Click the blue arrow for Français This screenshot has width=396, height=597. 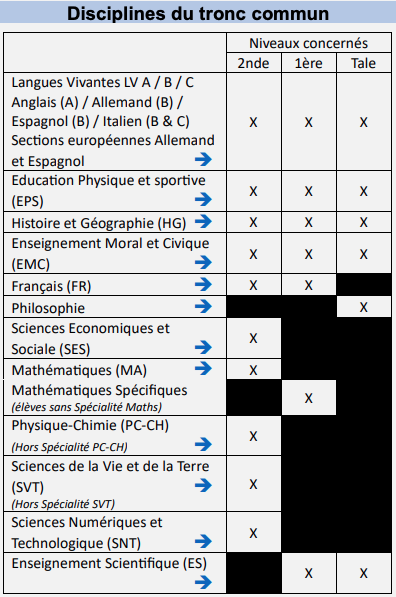(203, 284)
